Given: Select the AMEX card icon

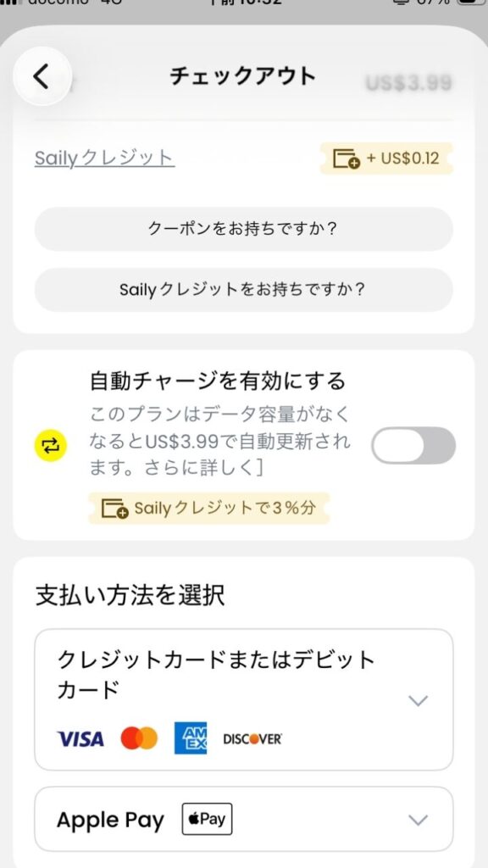Looking at the screenshot, I should click(190, 738).
